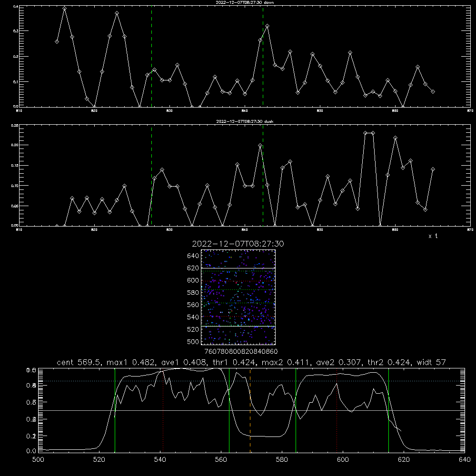This screenshot has width=476, height=476.
Task: Click the 0.0 label on bottom plot y-axis
Action: [x=31, y=451]
